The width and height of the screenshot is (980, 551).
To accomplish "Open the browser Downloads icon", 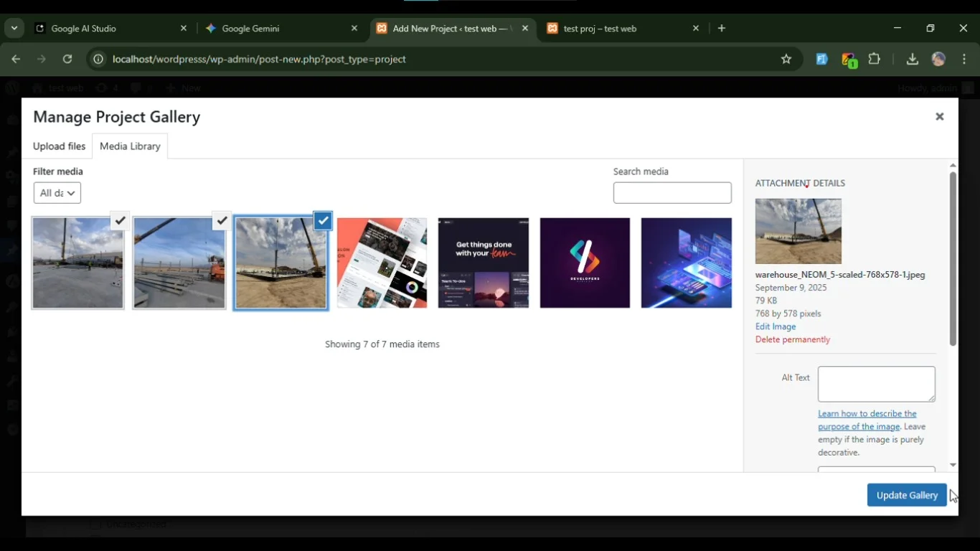I will [913, 60].
